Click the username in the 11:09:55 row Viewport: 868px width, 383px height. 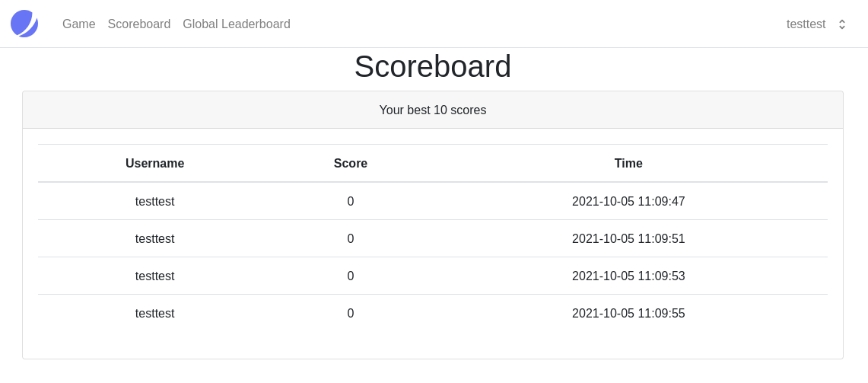[155, 314]
